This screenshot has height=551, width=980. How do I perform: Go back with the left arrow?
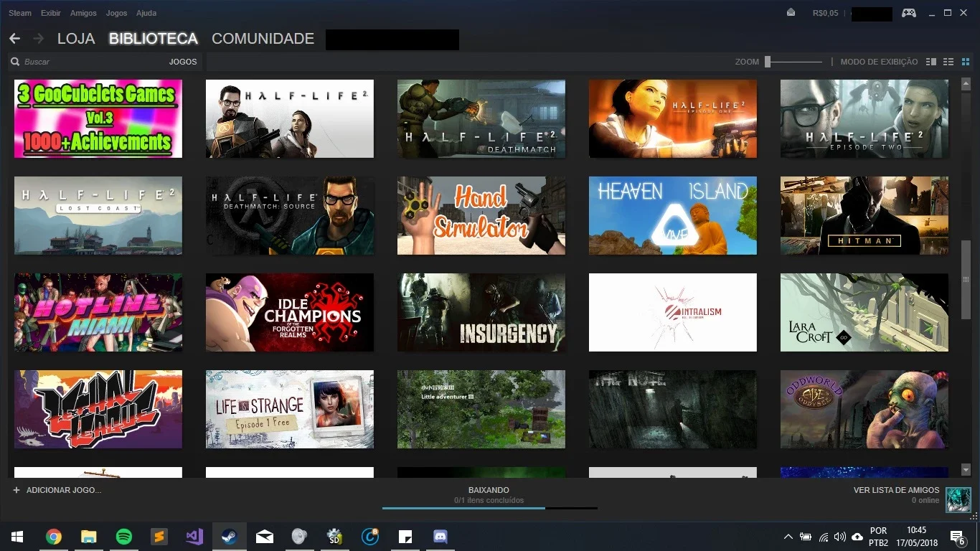pyautogui.click(x=14, y=39)
